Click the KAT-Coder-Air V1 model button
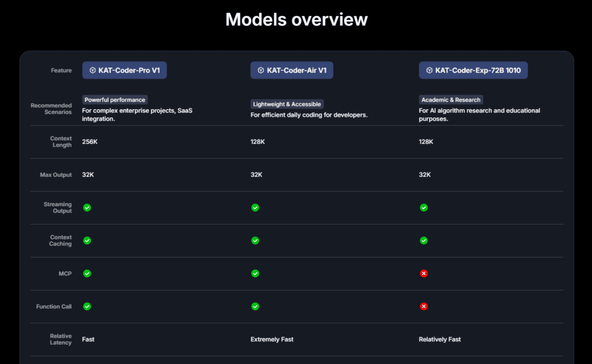This screenshot has width=592, height=364. tap(292, 70)
